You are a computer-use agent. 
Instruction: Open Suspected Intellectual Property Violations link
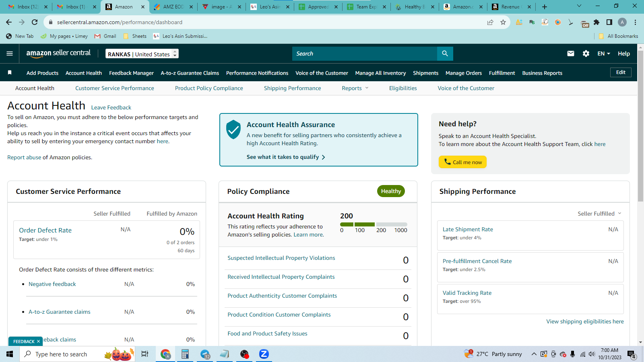[281, 258]
